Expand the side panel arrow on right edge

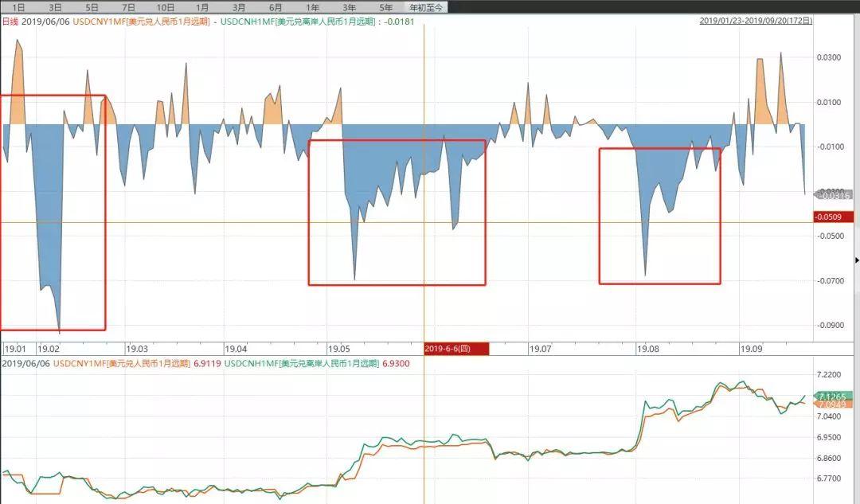coord(858,260)
